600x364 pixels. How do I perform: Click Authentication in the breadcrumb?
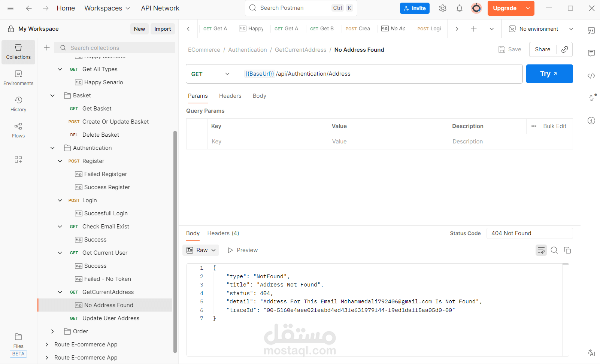point(248,50)
